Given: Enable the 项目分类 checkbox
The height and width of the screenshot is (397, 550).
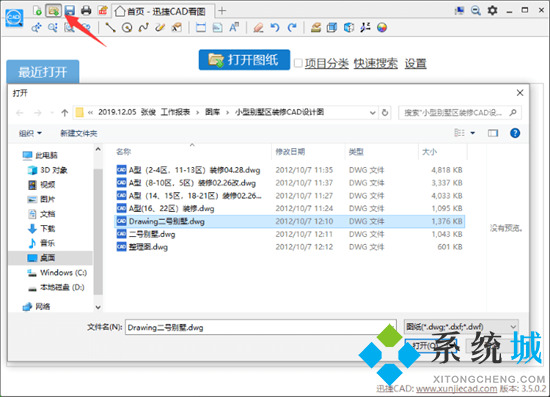Looking at the screenshot, I should (x=298, y=63).
